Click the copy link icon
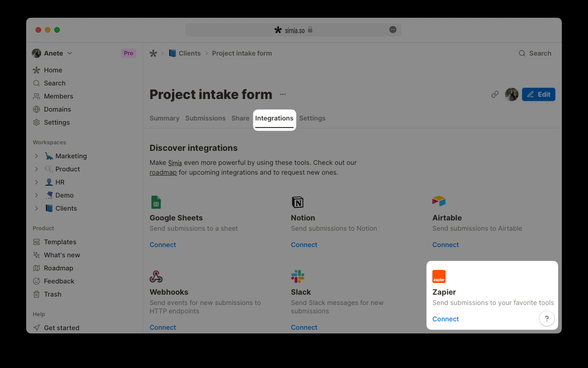 (x=495, y=94)
